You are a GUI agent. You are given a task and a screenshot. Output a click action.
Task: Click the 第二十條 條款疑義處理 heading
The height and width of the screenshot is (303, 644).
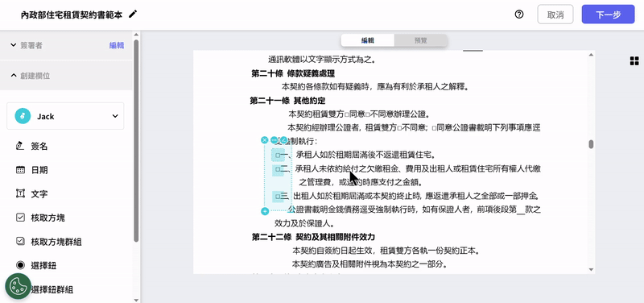(293, 73)
